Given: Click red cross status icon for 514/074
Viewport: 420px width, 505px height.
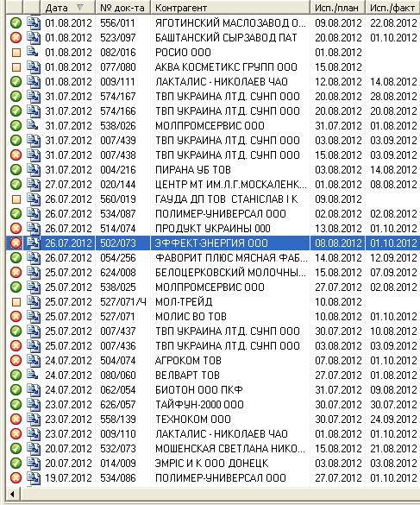Looking at the screenshot, I should click(x=16, y=229).
